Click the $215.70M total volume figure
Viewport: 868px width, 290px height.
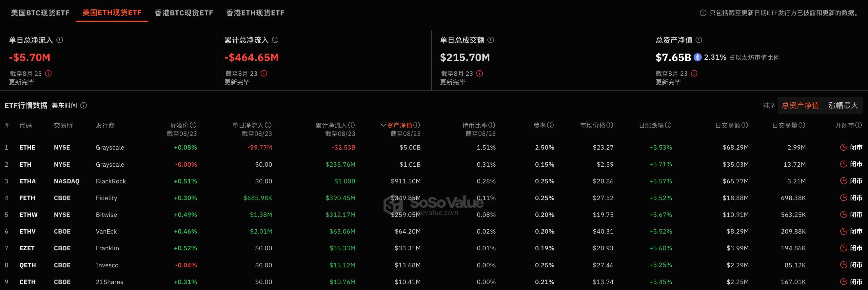(465, 57)
